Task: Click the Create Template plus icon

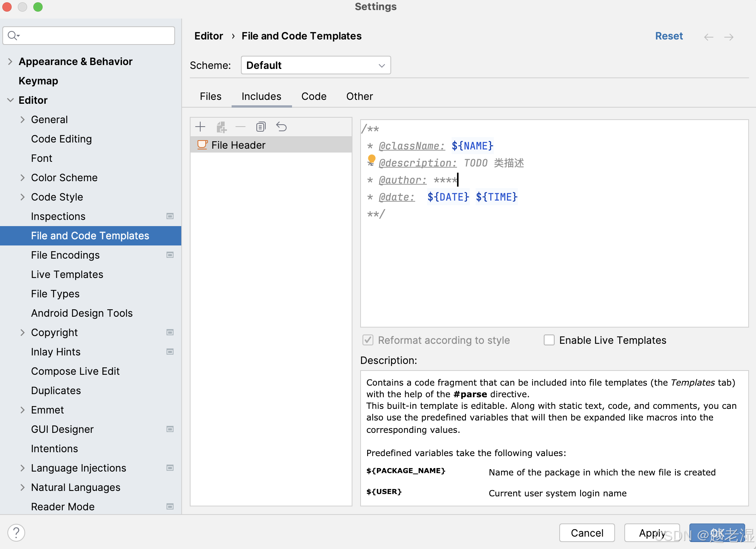Action: point(200,127)
